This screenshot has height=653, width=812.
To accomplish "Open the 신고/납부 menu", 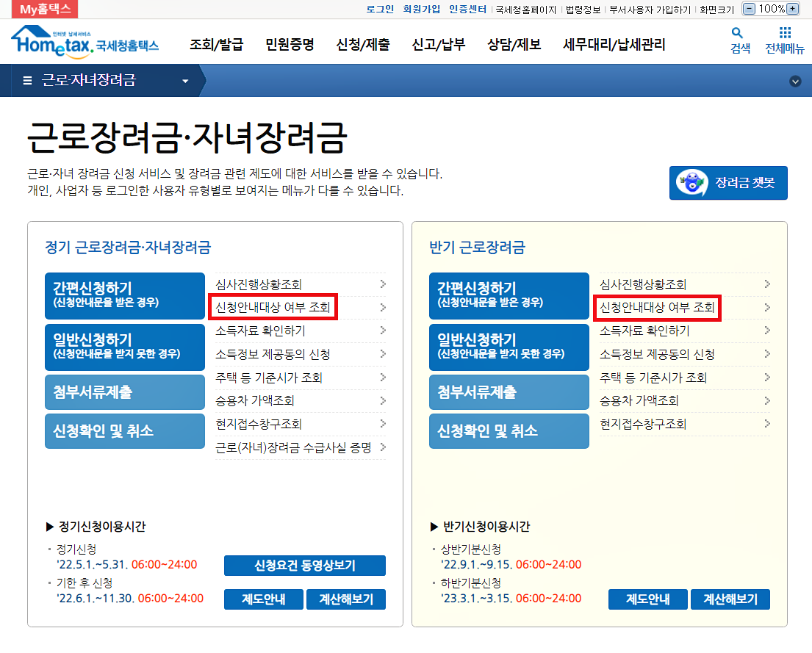I will [x=439, y=45].
